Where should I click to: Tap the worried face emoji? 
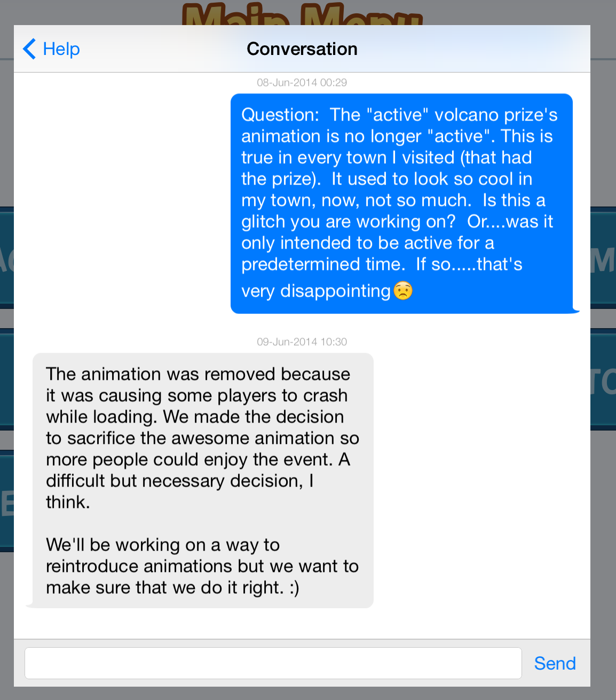click(x=403, y=291)
